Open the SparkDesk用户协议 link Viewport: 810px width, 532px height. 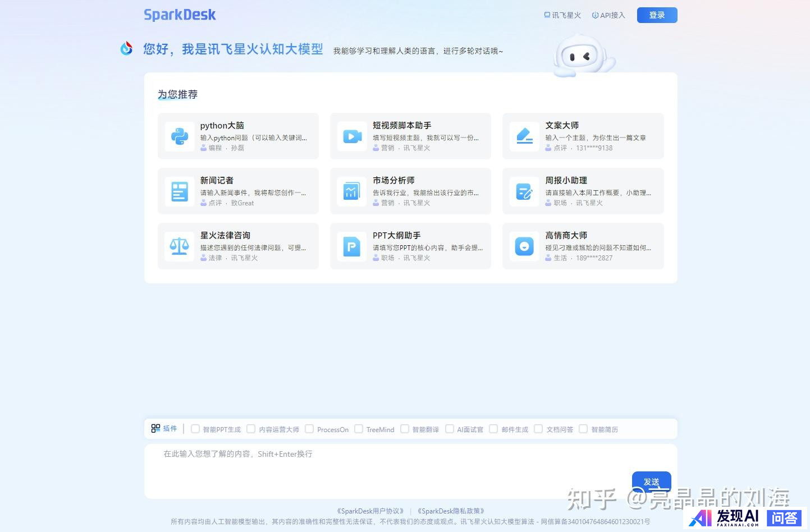pyautogui.click(x=370, y=511)
